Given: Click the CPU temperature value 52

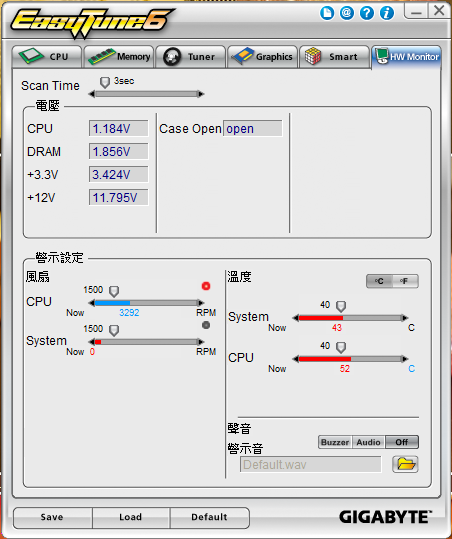Looking at the screenshot, I should (x=345, y=369).
